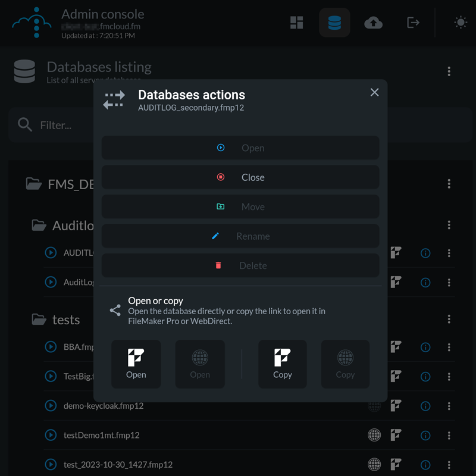
Task: Collapse the tests folder
Action: 39,319
